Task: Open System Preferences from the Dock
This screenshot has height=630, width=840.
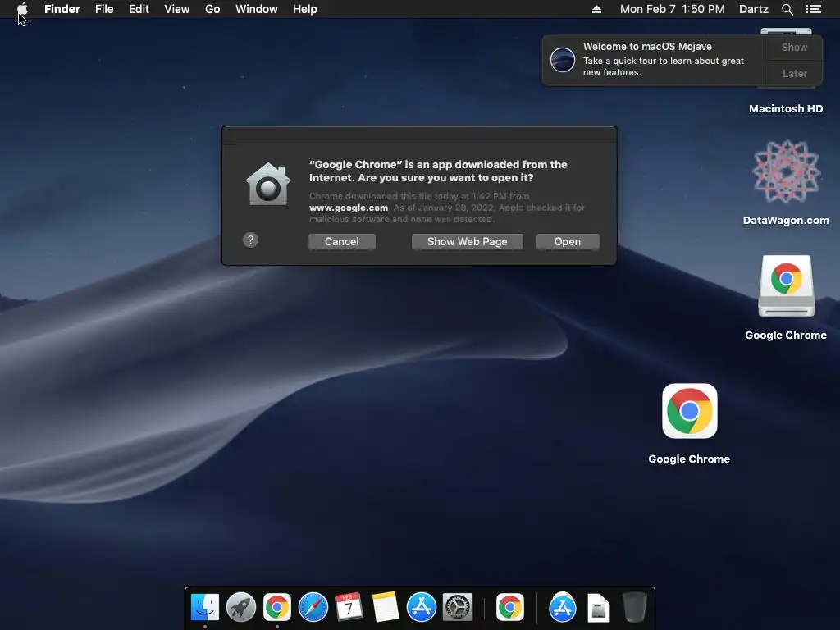Action: [458, 608]
